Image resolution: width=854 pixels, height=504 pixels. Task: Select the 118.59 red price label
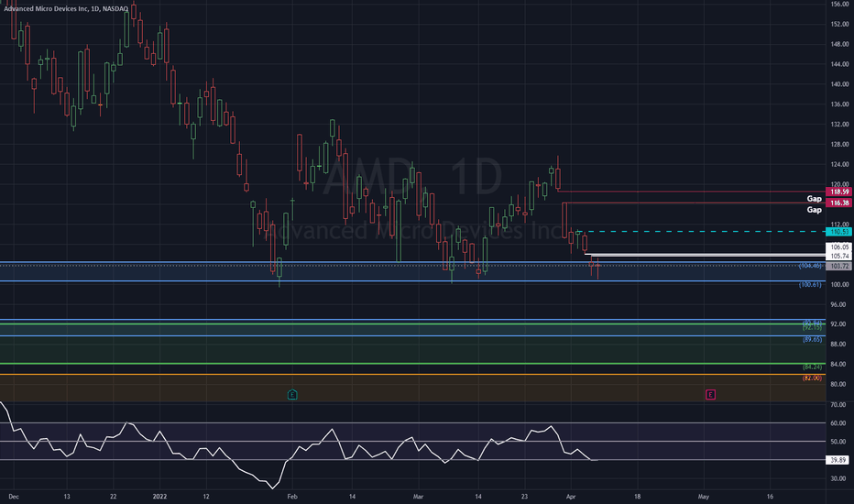point(838,192)
